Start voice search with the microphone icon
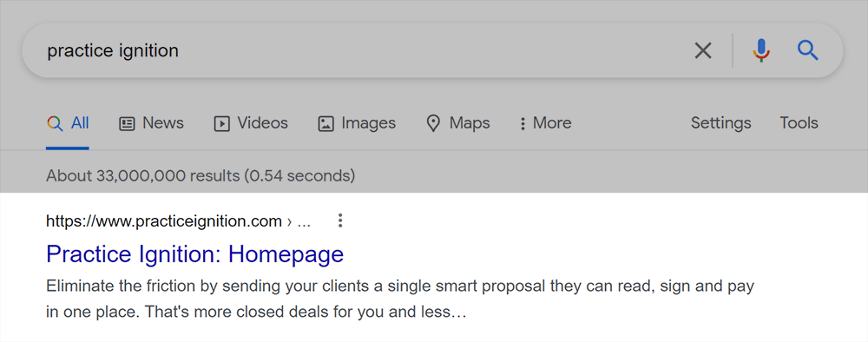The width and height of the screenshot is (868, 342). [761, 50]
